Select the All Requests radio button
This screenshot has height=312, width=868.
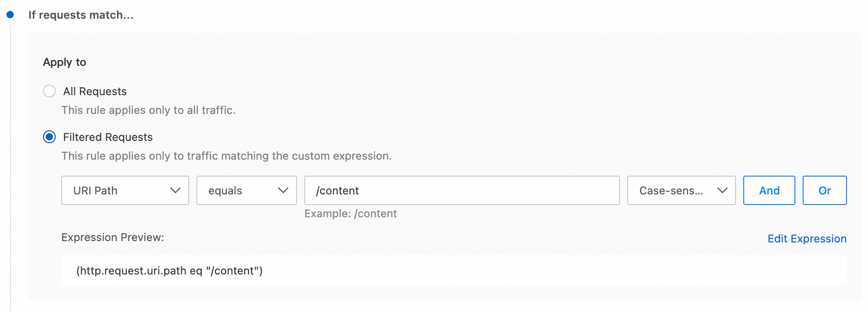tap(49, 91)
